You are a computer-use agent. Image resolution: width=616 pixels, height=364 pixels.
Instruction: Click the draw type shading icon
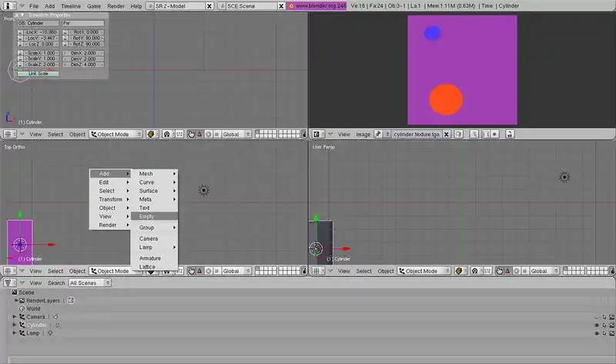[x=151, y=134]
